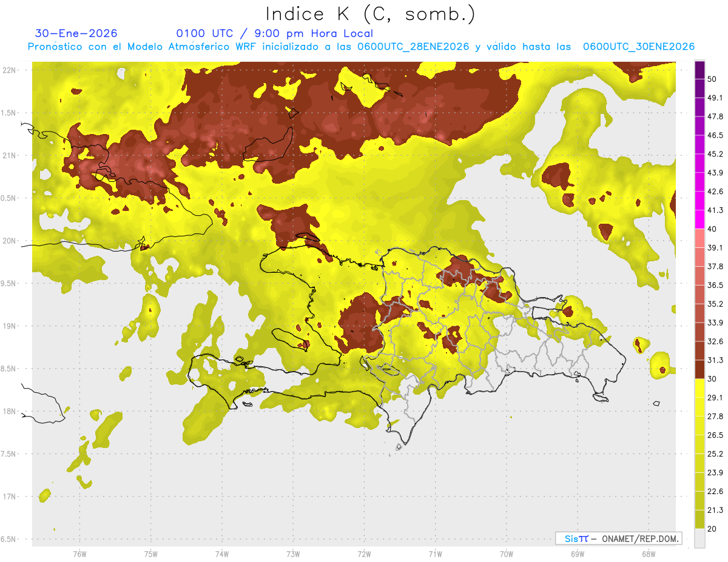Click the colorbar value 50
This screenshot has height=562, width=728.
(712, 79)
